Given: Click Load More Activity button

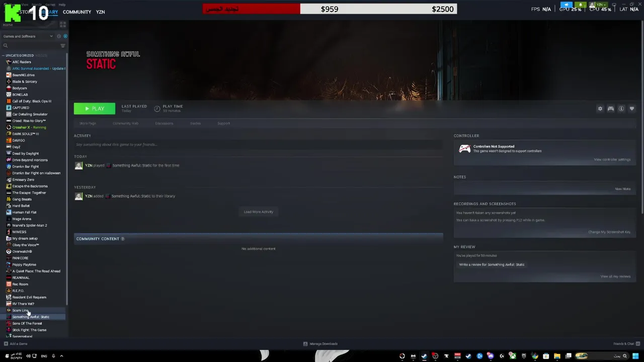Looking at the screenshot, I should (259, 212).
